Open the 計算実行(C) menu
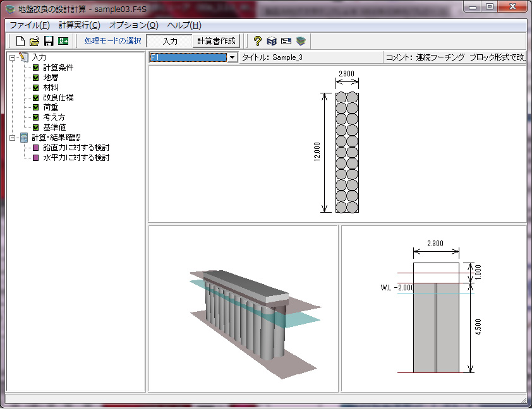 point(79,25)
